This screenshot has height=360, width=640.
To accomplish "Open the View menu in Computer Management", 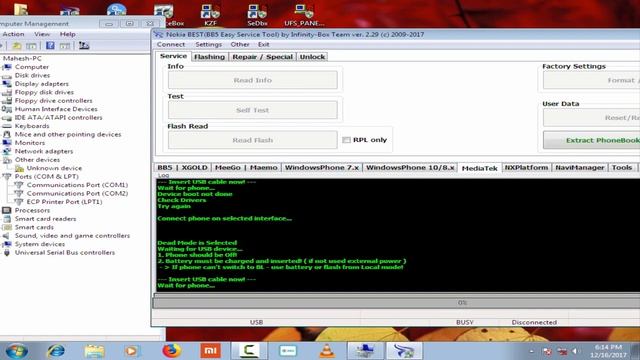I will coord(42,34).
